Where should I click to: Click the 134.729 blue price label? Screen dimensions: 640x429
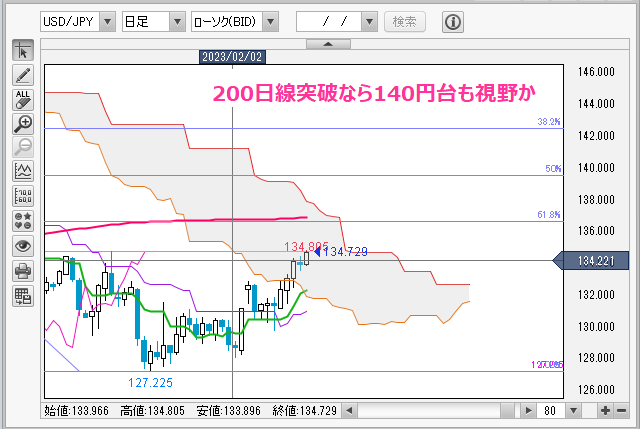[345, 252]
